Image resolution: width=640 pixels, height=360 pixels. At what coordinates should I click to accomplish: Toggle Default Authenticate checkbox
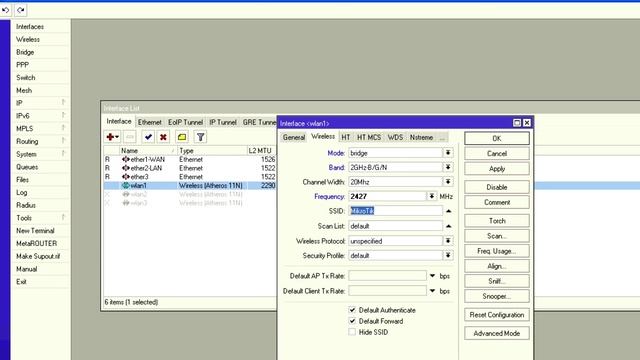click(352, 310)
